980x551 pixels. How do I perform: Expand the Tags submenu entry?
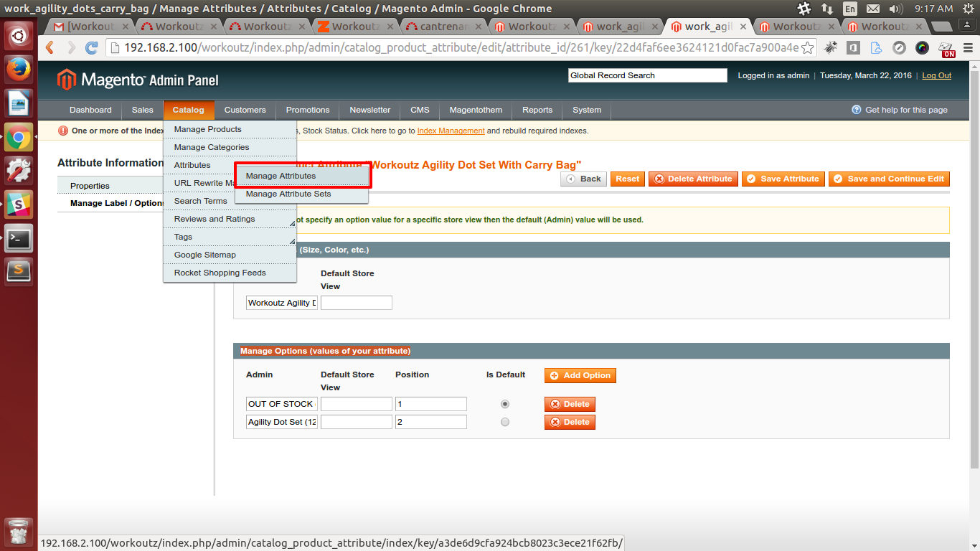[230, 237]
